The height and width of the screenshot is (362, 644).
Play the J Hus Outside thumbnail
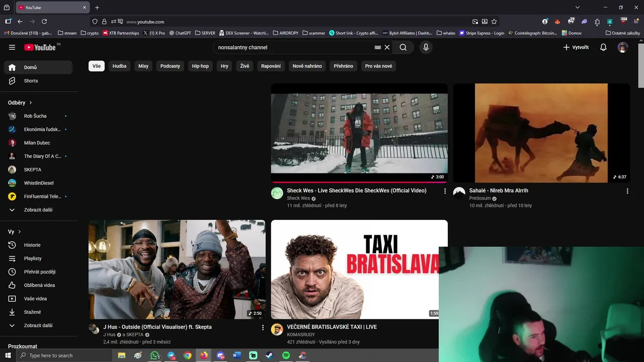[x=177, y=269]
